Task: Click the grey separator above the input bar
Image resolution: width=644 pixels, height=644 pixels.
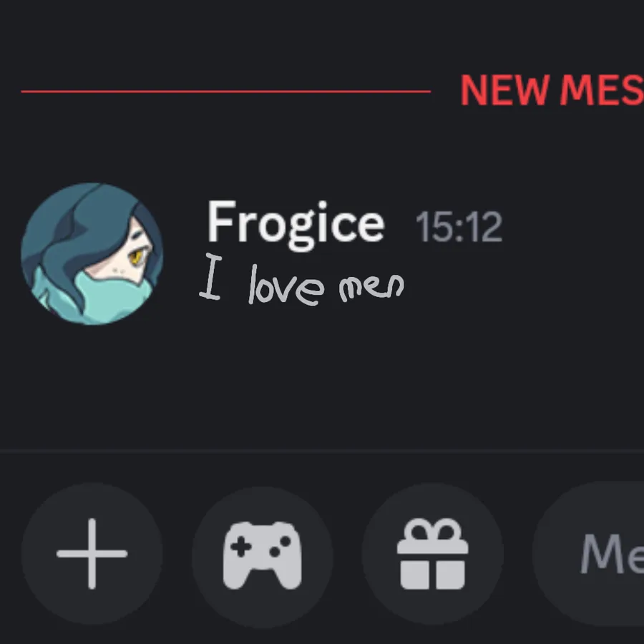Action: click(322, 451)
